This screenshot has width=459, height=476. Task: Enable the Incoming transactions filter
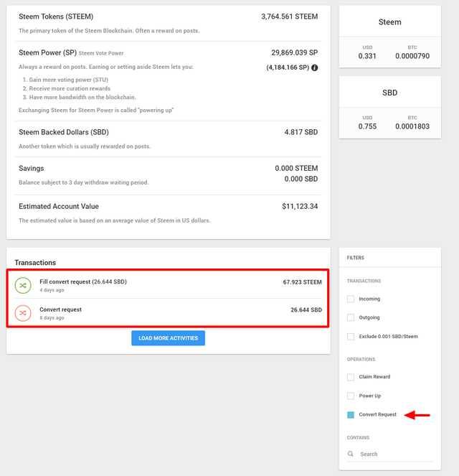(x=351, y=299)
